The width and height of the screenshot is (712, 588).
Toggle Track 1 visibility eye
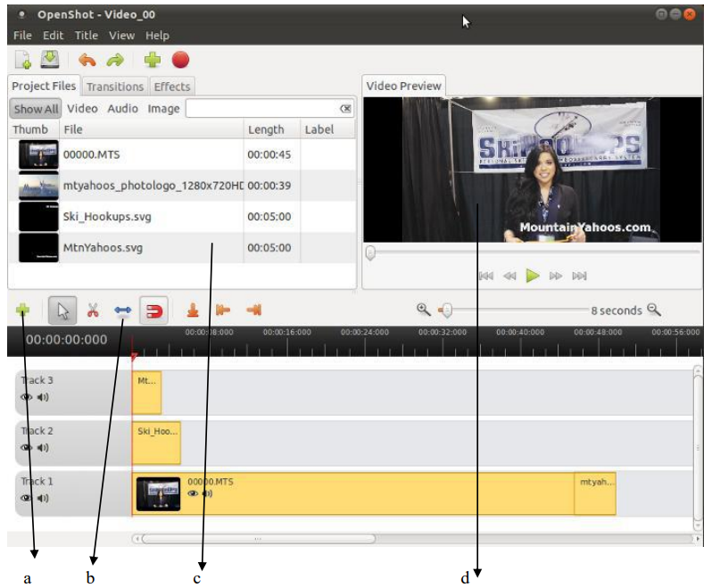(27, 498)
